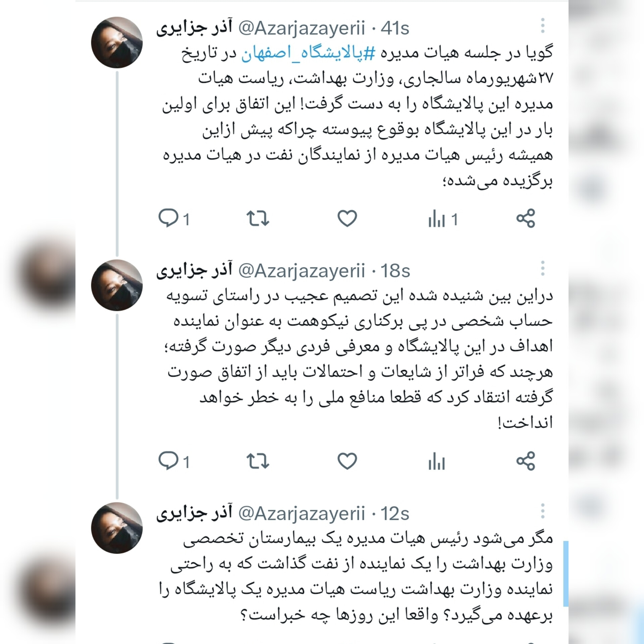This screenshot has width=644, height=644.
Task: Reply to the second tweet (18s)
Action: point(174,461)
